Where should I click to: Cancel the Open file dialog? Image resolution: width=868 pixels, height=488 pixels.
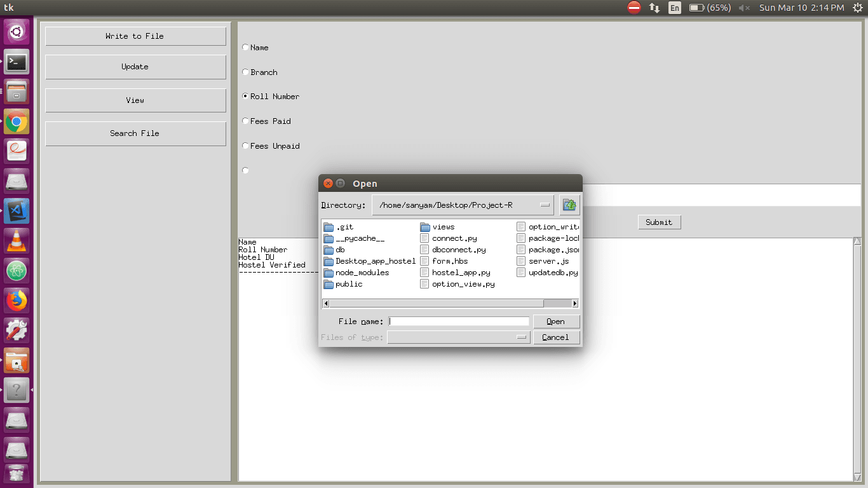click(x=557, y=337)
